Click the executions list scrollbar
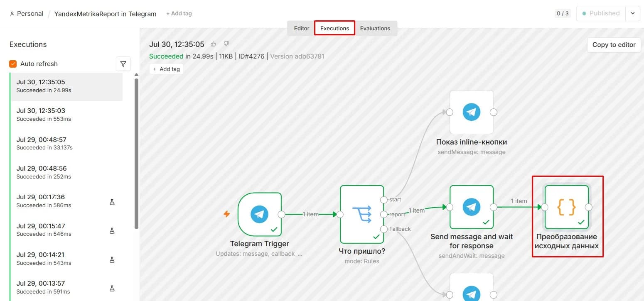Image resolution: width=644 pixels, height=301 pixels. pos(136,154)
